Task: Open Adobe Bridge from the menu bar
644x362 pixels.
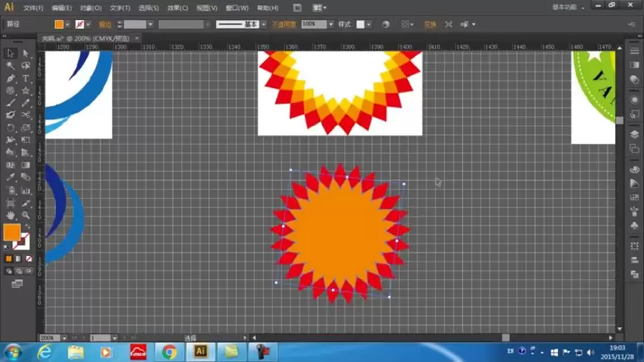Action: 298,7
